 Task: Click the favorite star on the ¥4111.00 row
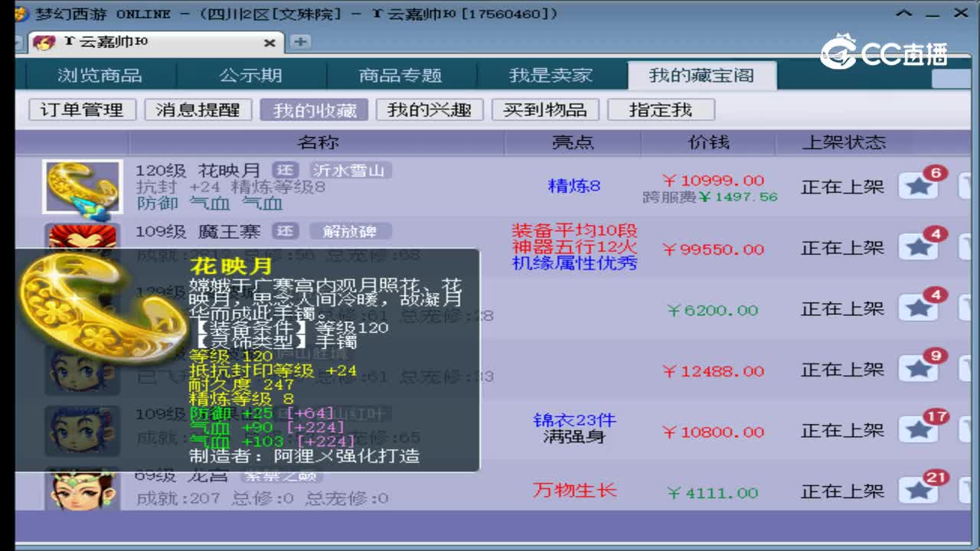tap(918, 491)
